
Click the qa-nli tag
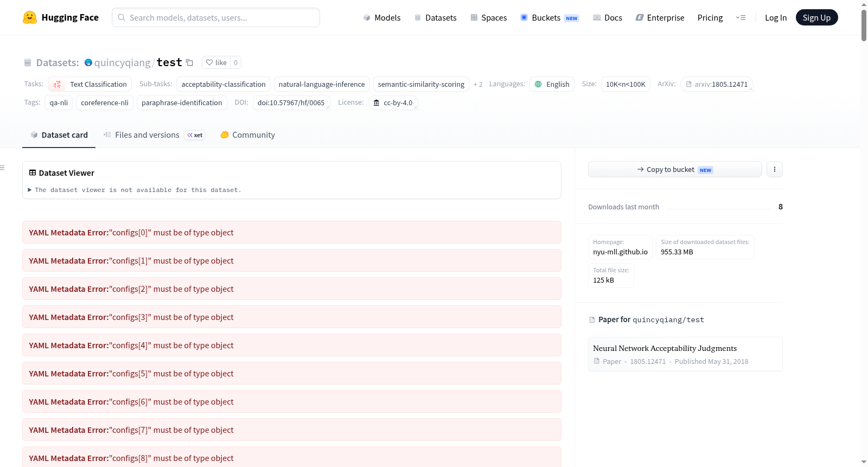point(59,103)
